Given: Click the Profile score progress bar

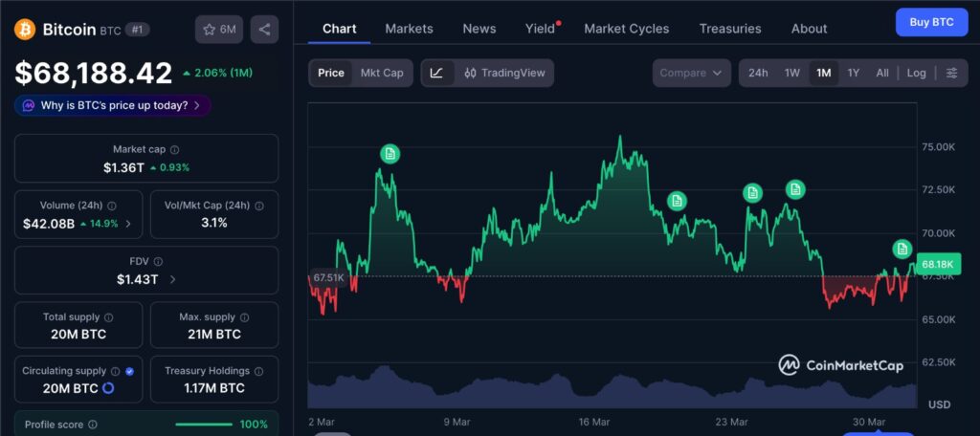Looking at the screenshot, I should 205,425.
